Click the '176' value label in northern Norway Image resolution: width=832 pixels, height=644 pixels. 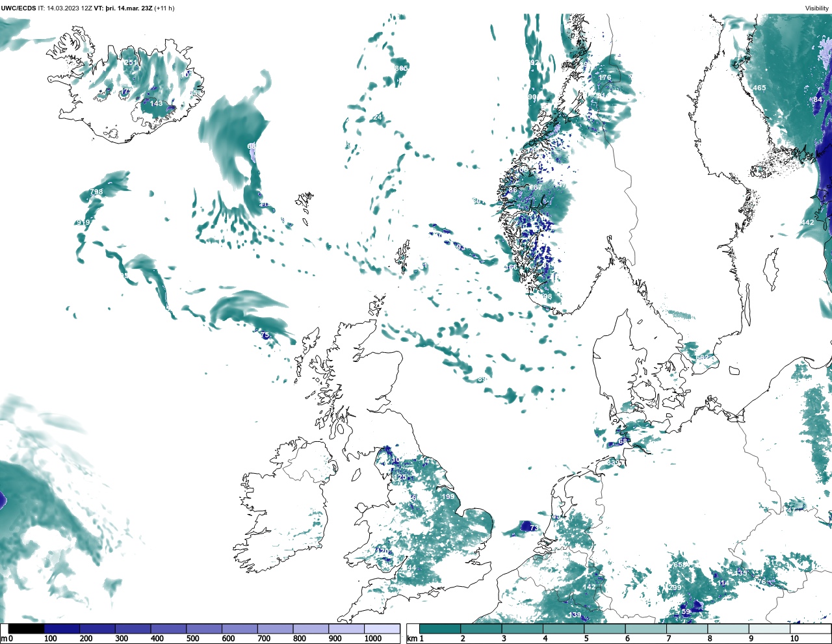[x=604, y=77]
